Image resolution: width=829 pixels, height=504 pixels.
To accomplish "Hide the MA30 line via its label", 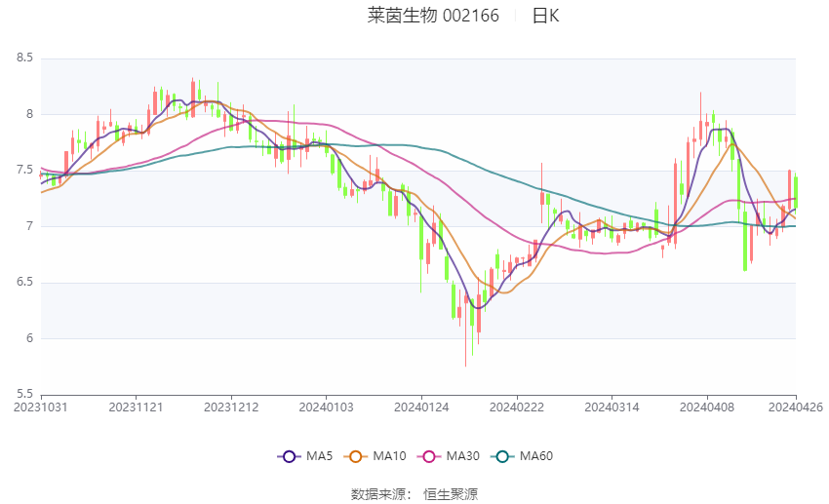I will click(462, 456).
